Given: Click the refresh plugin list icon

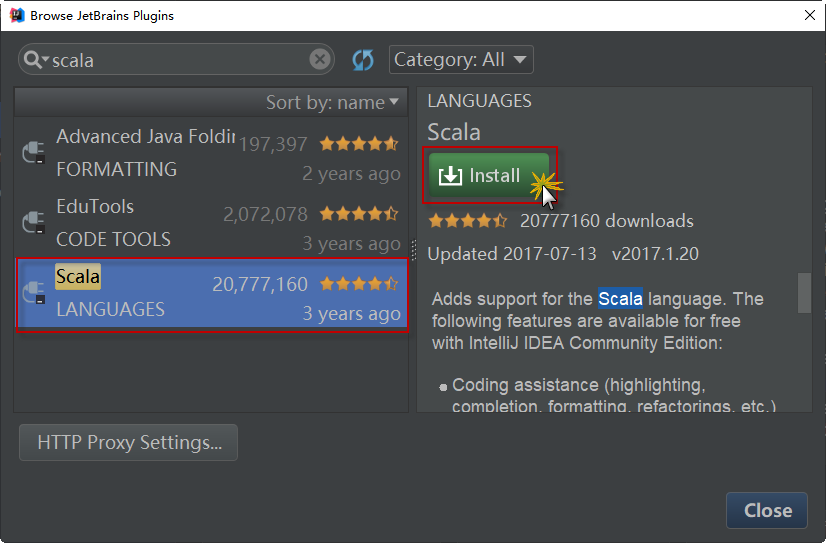Looking at the screenshot, I should [x=362, y=60].
